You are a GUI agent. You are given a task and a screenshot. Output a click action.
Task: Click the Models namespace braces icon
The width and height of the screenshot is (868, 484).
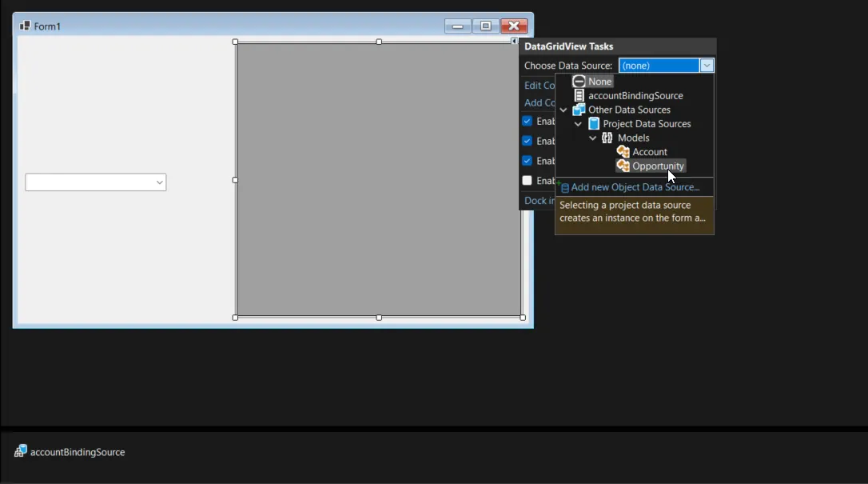click(607, 138)
